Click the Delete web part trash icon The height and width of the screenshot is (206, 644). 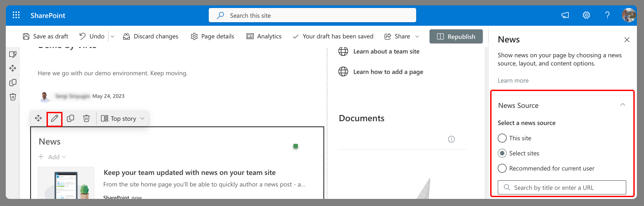click(86, 119)
